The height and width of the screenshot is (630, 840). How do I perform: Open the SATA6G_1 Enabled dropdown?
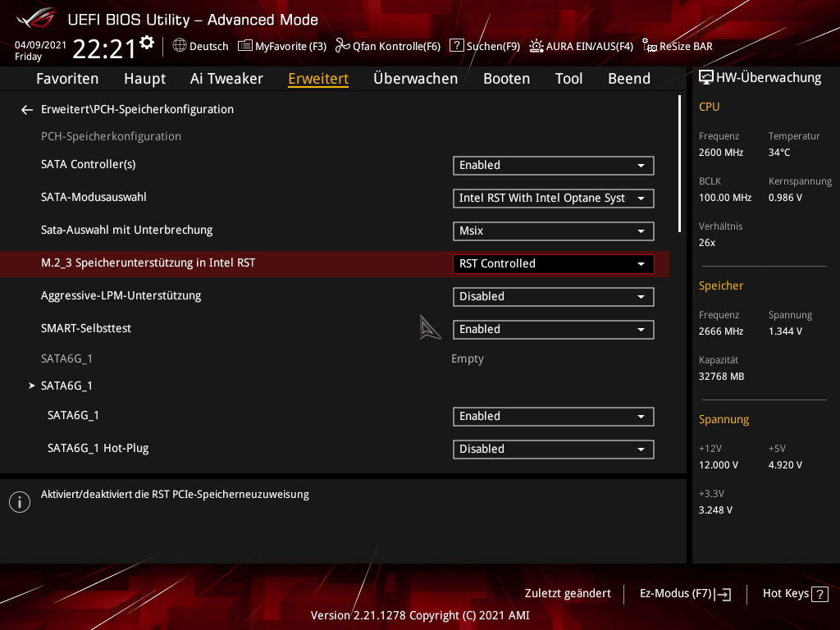554,416
